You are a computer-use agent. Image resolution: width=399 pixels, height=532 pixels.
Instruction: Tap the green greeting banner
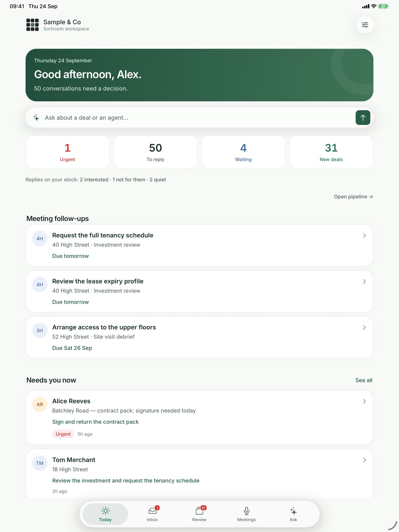coord(199,75)
